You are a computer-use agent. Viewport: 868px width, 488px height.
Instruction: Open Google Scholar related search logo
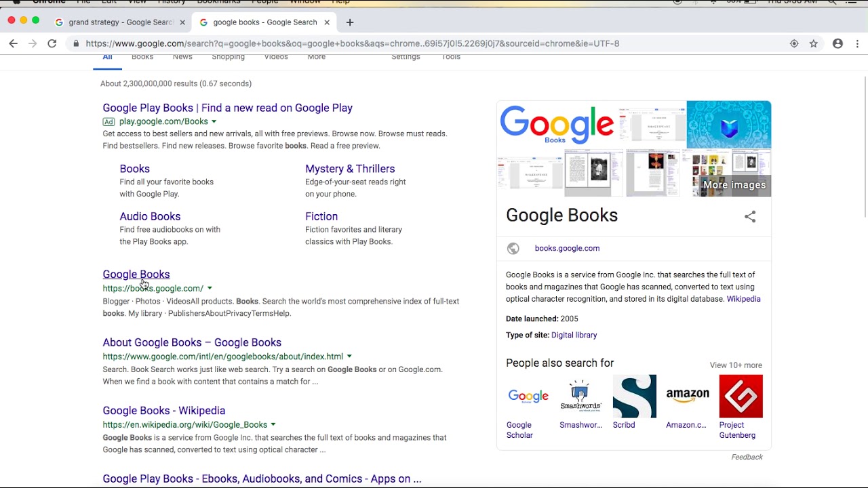click(x=528, y=396)
